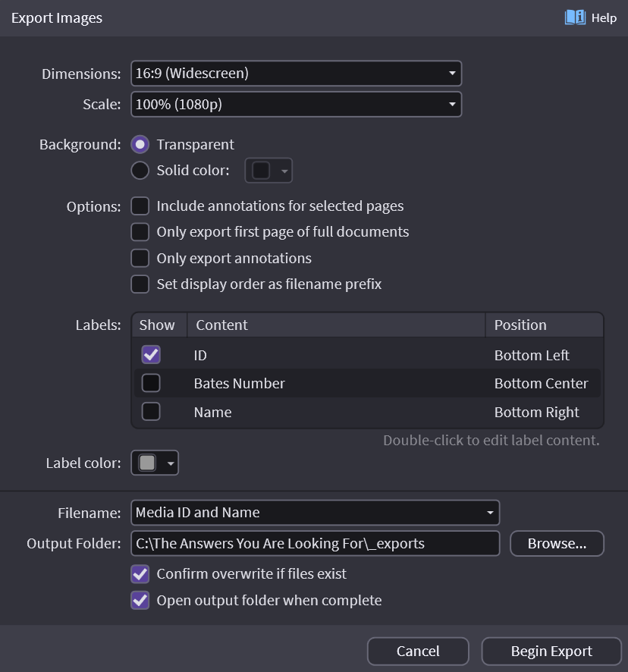Click the Output Folder path field
Viewport: 628px width, 672px height.
pyautogui.click(x=315, y=544)
